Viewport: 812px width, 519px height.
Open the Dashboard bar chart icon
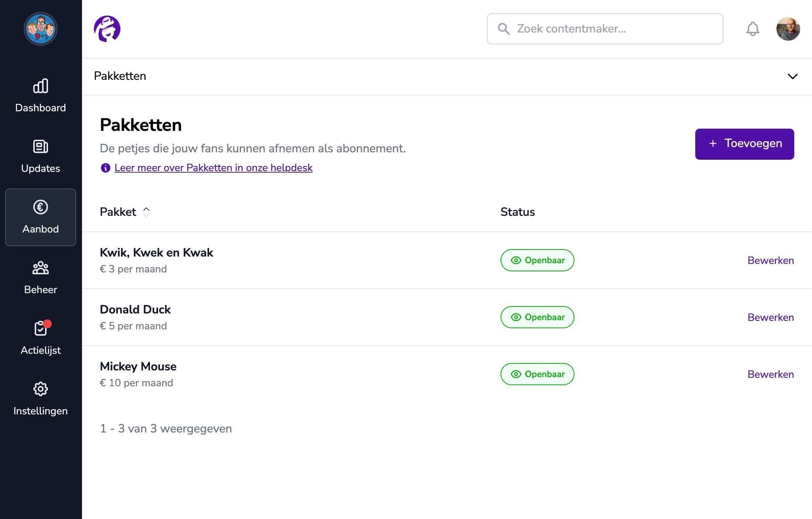pos(41,86)
